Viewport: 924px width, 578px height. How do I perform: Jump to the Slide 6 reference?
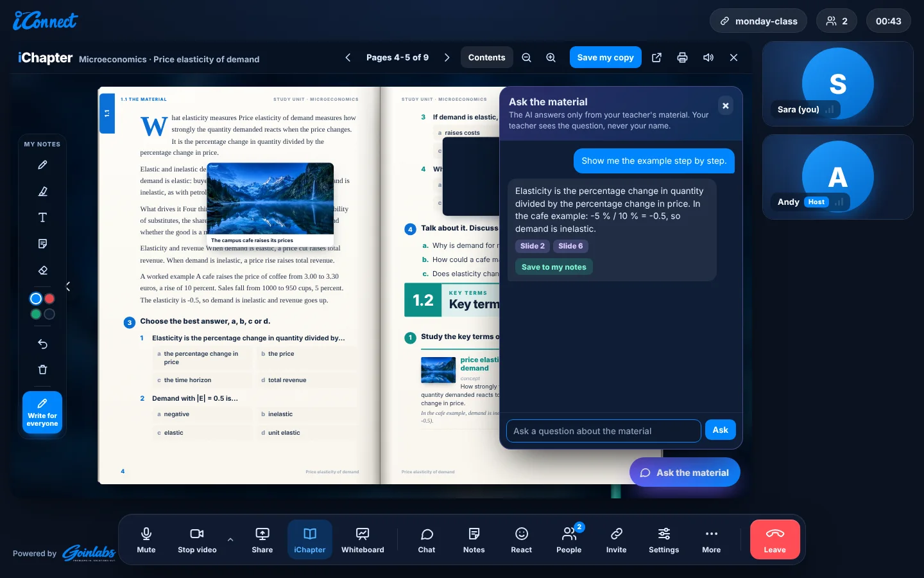coord(570,246)
